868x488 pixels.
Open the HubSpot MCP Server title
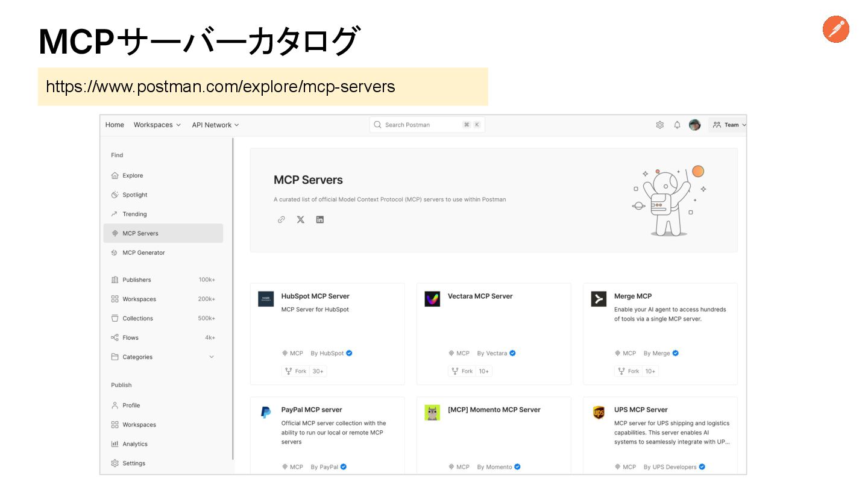click(315, 296)
